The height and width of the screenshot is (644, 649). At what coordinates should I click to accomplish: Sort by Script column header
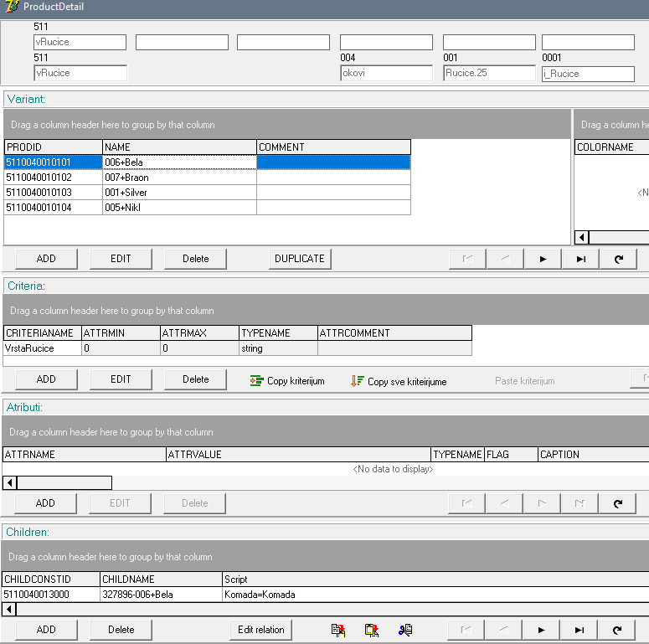point(435,580)
